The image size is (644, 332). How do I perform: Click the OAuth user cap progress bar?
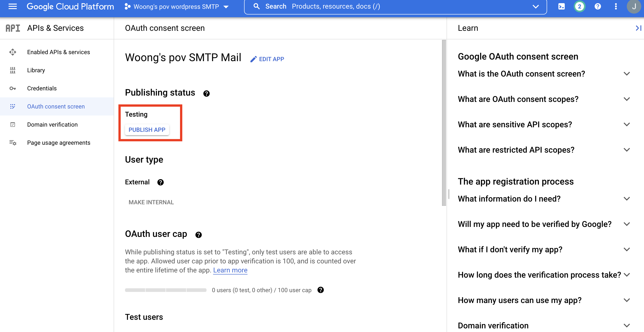[x=166, y=290]
